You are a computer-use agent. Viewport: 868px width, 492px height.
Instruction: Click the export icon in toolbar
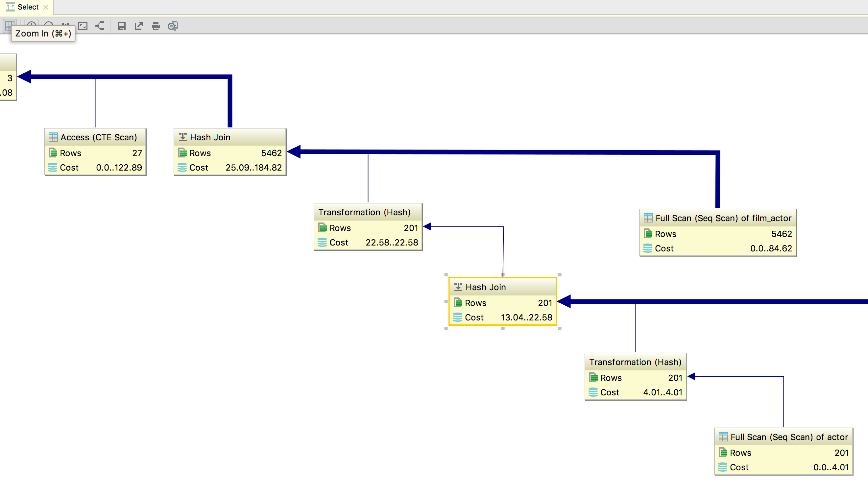pos(138,26)
